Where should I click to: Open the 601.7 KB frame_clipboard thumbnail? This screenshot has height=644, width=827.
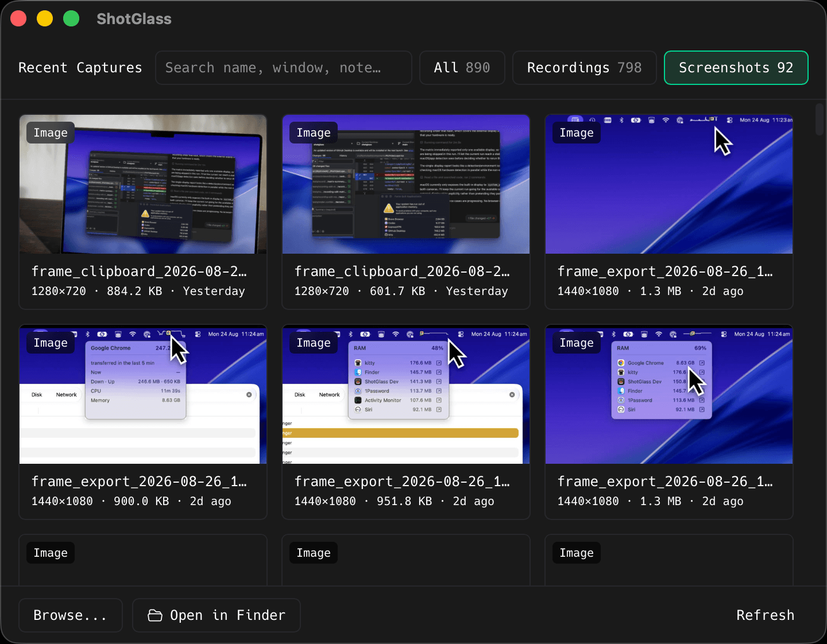[406, 184]
